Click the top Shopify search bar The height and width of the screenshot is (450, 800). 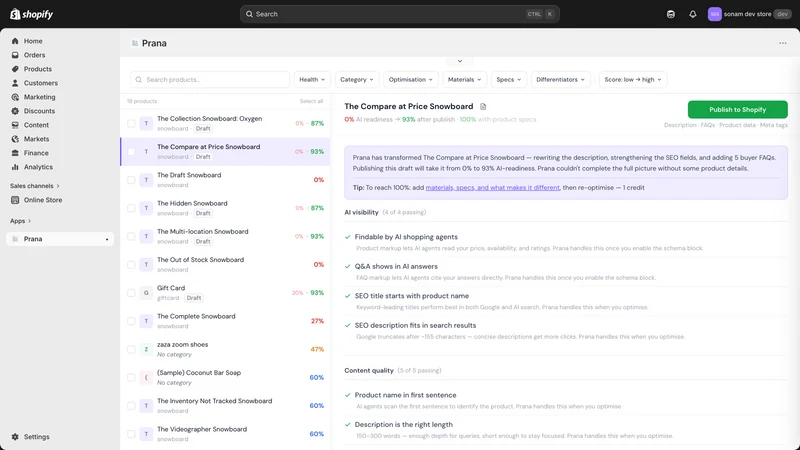(399, 14)
